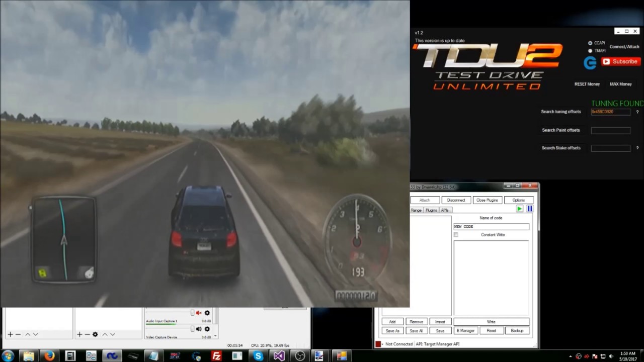Click the Backup button

(517, 331)
